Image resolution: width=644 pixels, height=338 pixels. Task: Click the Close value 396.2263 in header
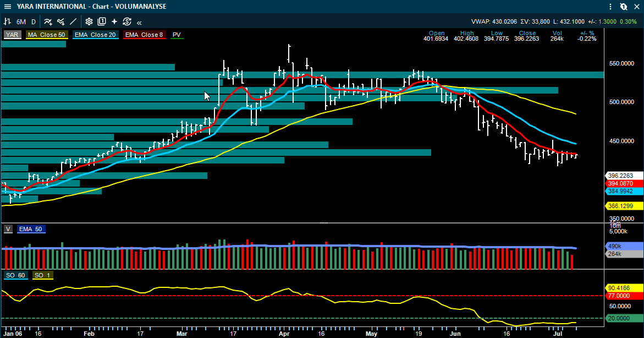pyautogui.click(x=526, y=39)
